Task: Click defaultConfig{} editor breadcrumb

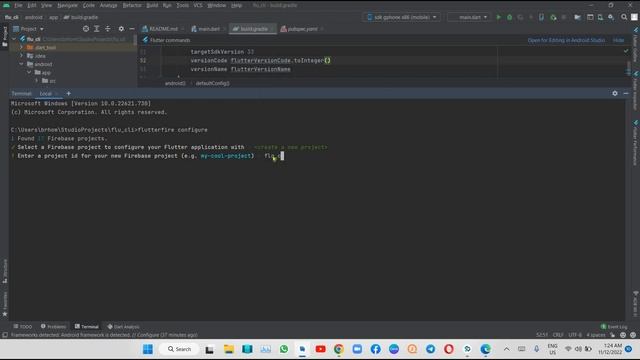Action: [212, 83]
